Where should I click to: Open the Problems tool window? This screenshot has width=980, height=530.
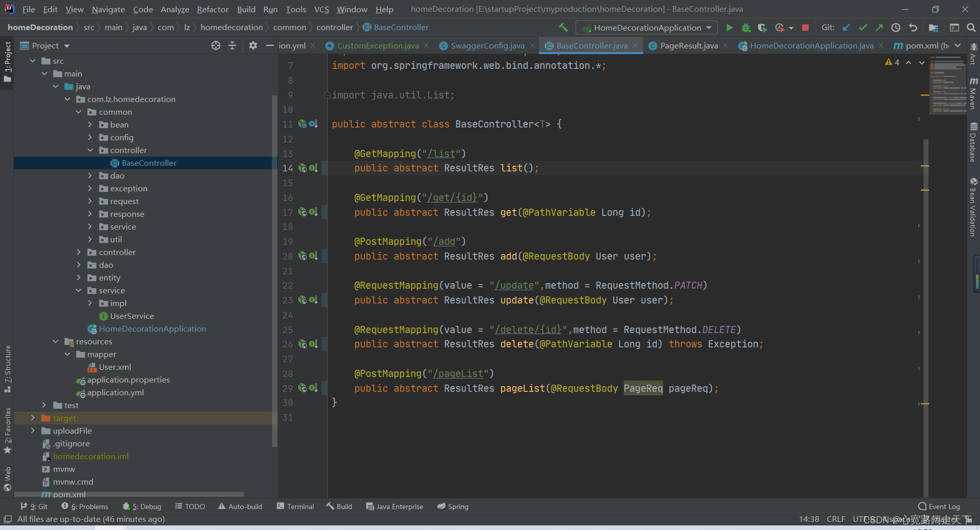(85, 507)
